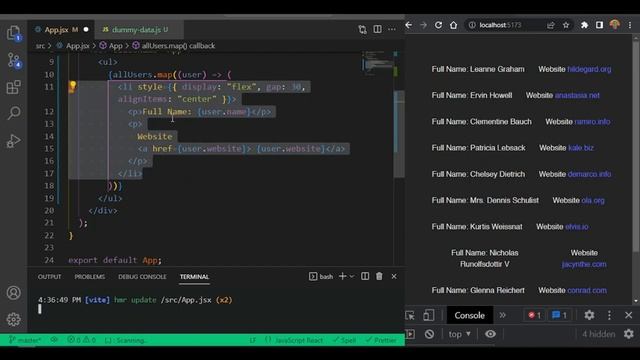Image resolution: width=640 pixels, height=360 pixels.
Task: Switch to the App.jsx editor tab
Action: (x=61, y=29)
